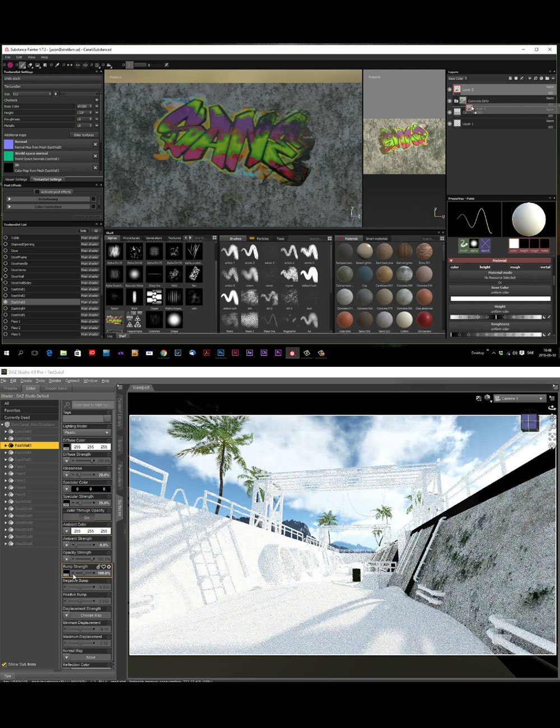This screenshot has height=728, width=560.
Task: Open Windows Start menu
Action: pos(7,353)
